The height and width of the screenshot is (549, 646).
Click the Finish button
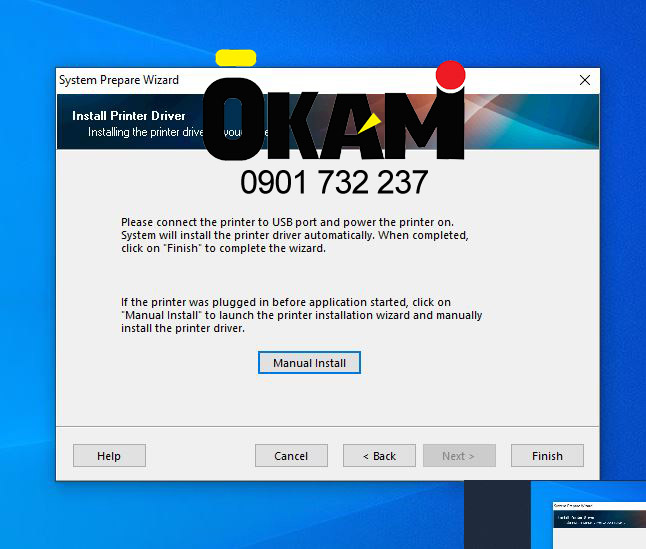pos(547,456)
